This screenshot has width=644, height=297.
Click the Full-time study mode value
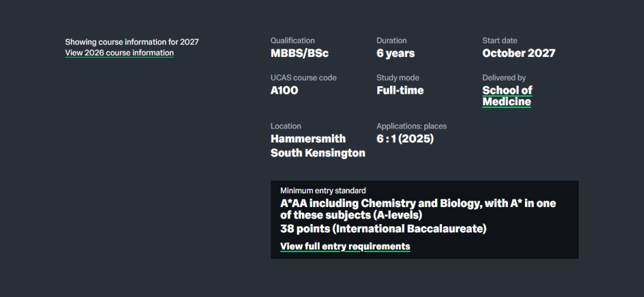(400, 91)
